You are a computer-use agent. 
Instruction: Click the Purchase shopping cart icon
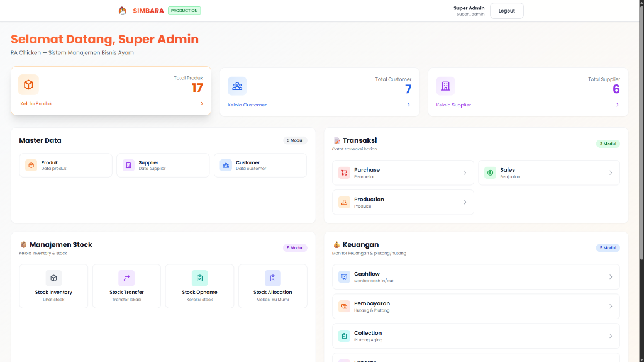[344, 173]
